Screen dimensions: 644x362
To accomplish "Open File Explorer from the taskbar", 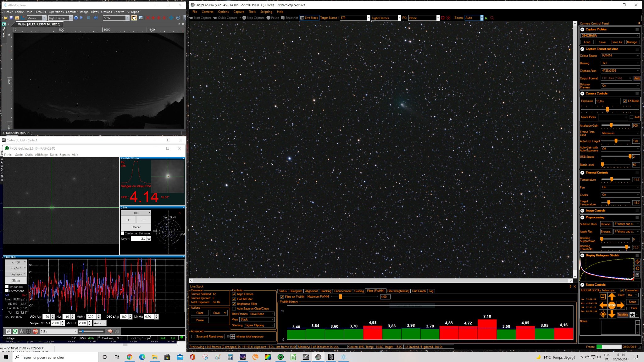I will point(155,357).
